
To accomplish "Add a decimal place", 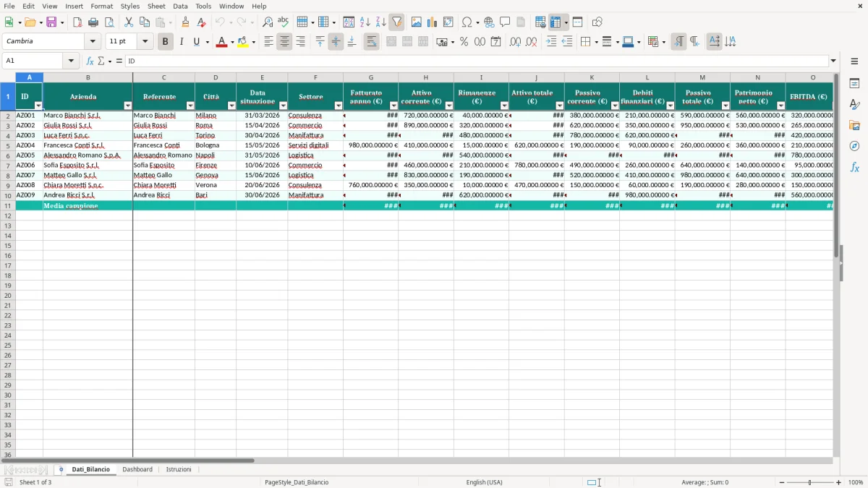I will (515, 42).
